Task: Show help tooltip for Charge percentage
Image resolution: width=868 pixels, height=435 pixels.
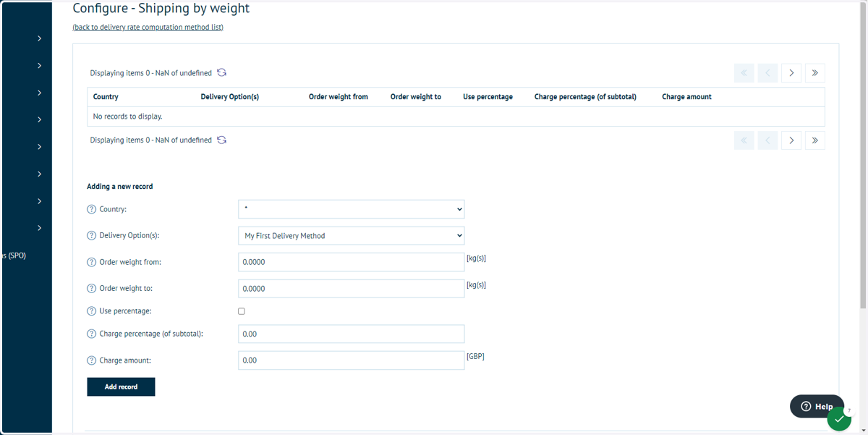Action: click(91, 334)
